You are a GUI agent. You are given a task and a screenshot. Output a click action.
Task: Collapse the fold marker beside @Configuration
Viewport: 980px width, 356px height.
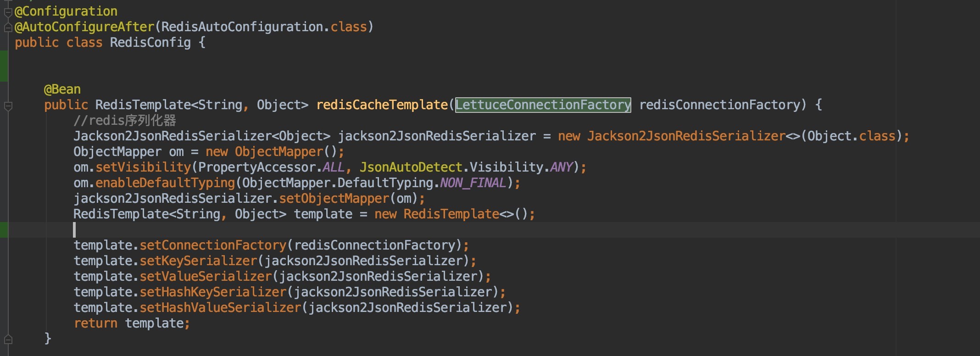[8, 12]
